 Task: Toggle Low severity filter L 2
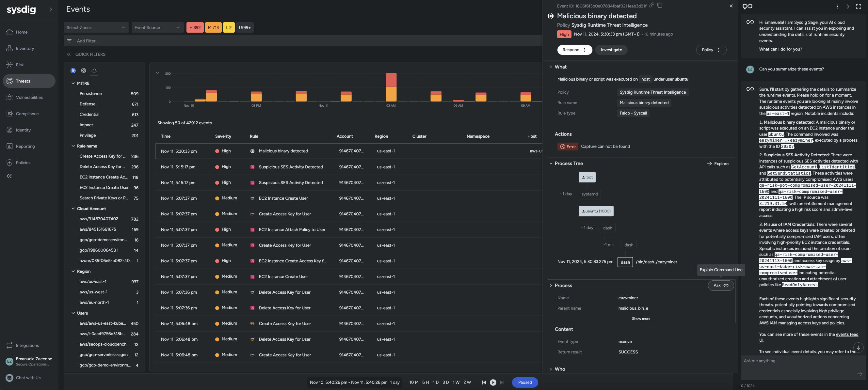[229, 28]
